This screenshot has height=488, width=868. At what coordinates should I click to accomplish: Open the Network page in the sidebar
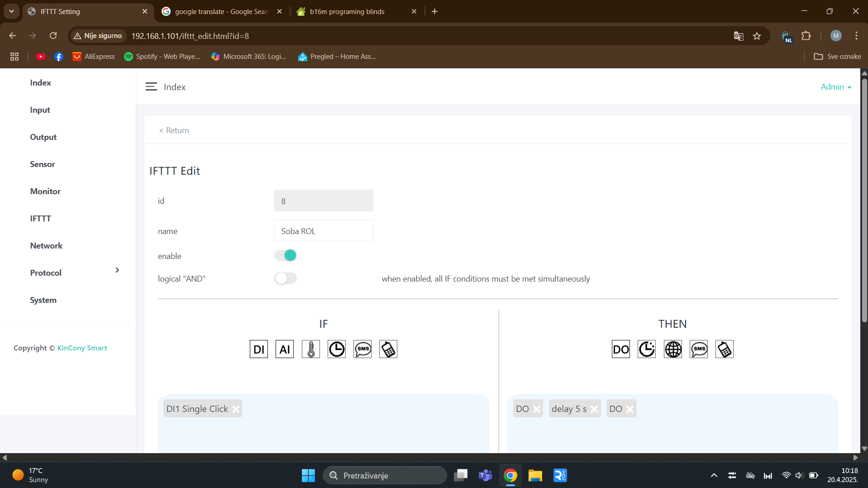tap(46, 246)
